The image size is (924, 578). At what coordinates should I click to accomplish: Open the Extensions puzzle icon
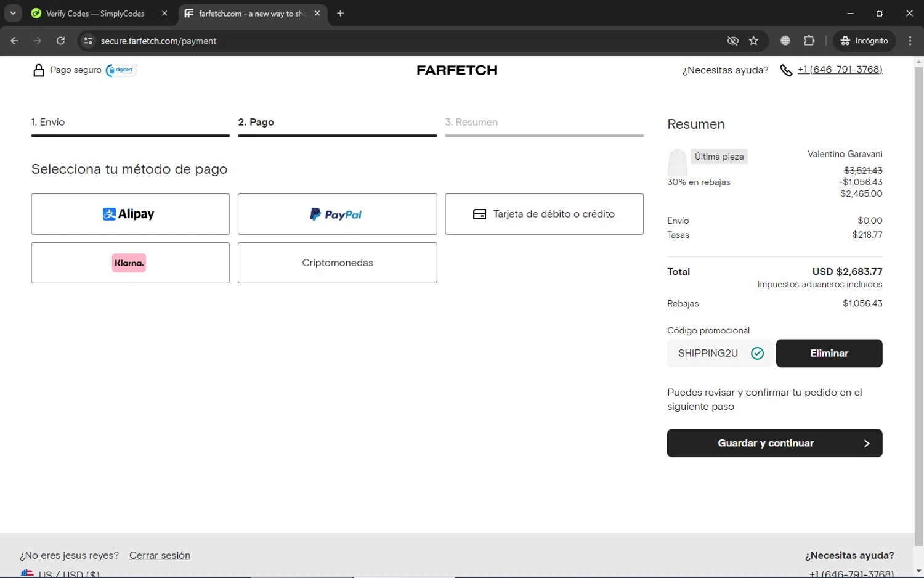[x=809, y=41]
